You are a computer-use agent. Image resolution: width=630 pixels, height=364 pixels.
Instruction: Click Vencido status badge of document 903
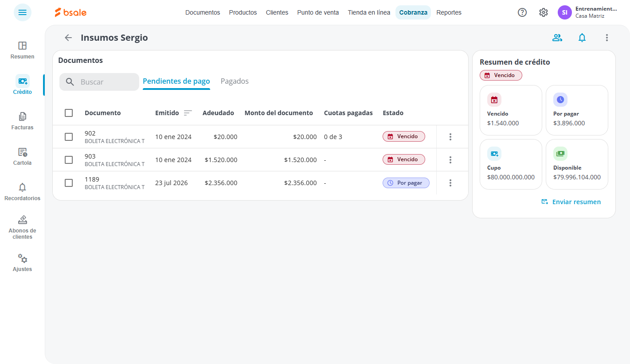(x=404, y=159)
